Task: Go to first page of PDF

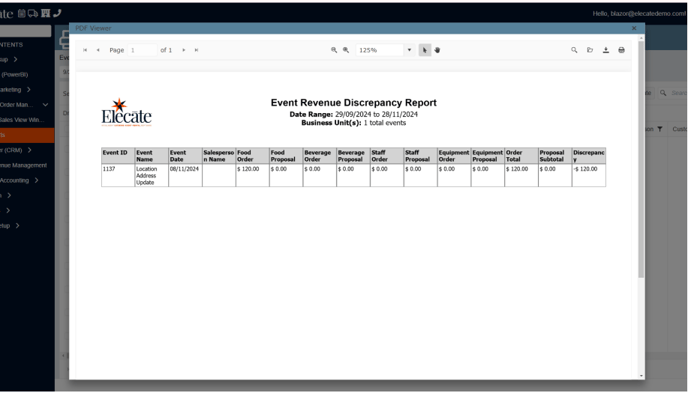Action: 85,50
